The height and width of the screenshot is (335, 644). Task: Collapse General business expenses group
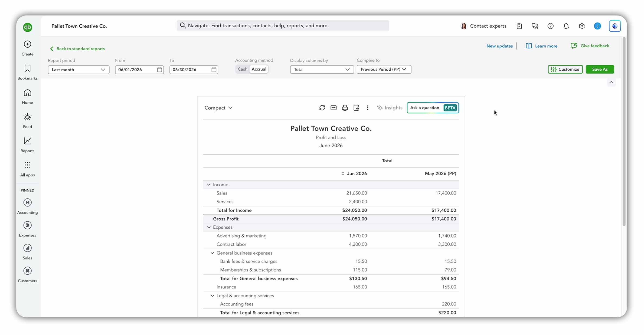point(212,253)
